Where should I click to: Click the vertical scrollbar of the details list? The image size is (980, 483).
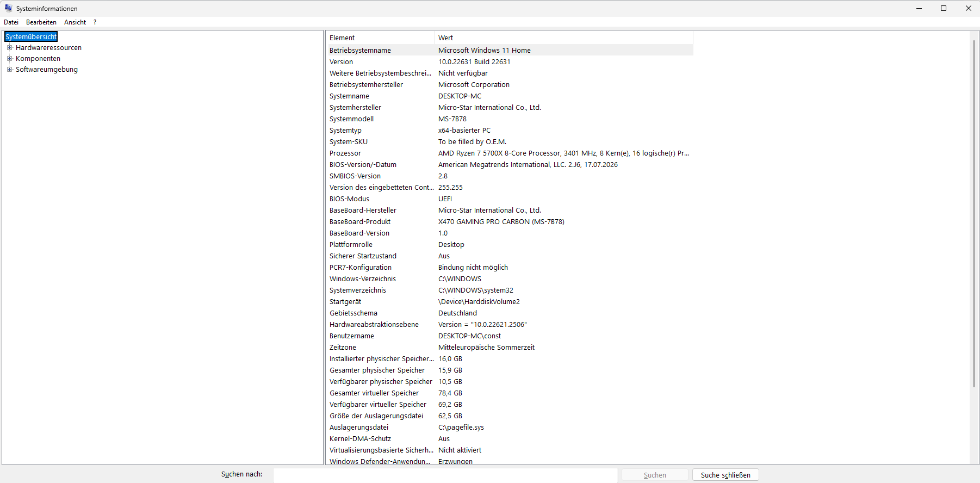click(973, 213)
